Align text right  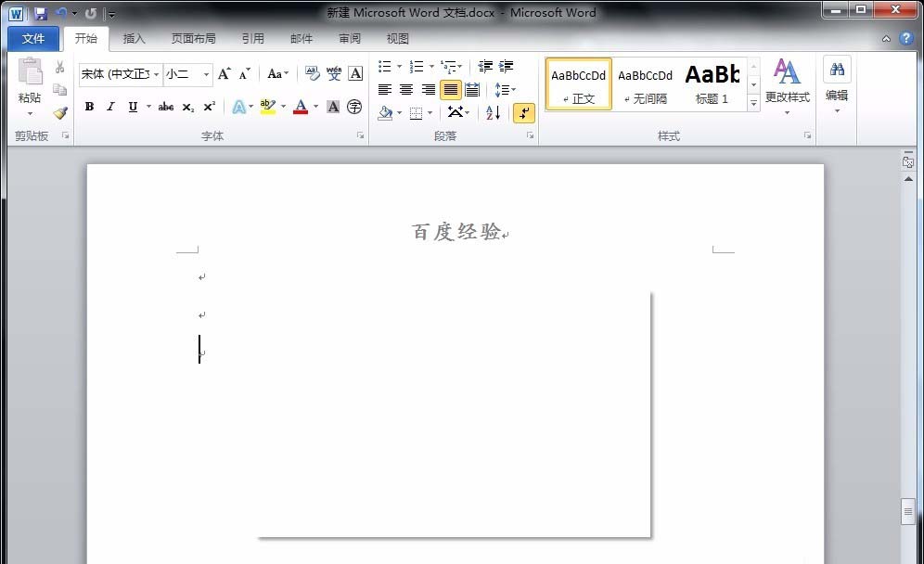coord(429,90)
